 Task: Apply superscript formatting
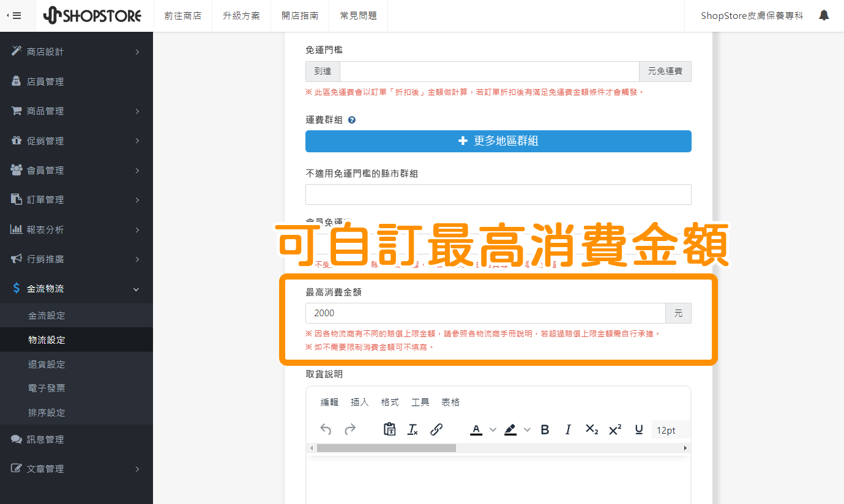(x=615, y=429)
